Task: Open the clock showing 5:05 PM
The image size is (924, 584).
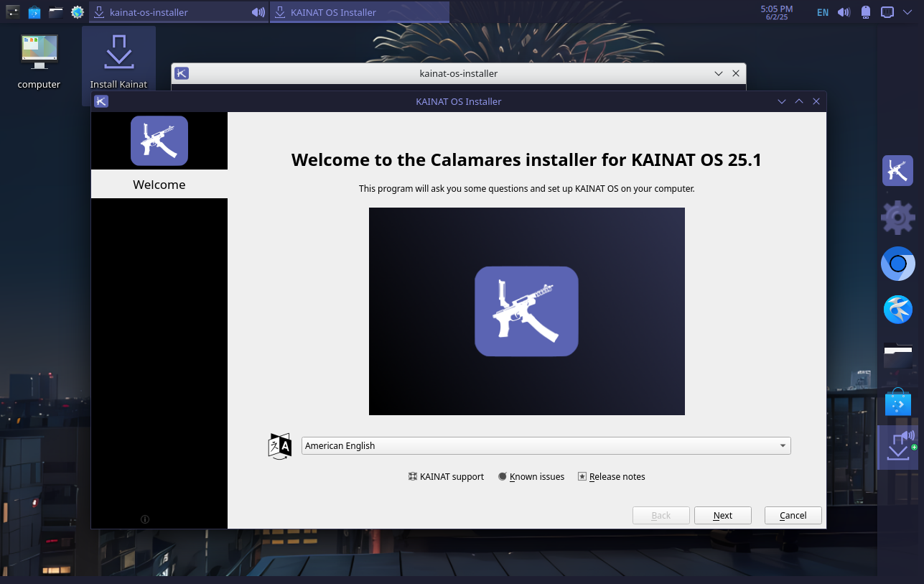Action: [x=777, y=12]
